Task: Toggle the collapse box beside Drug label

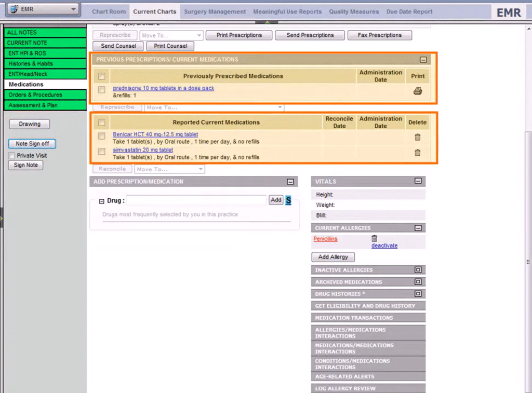Action: pyautogui.click(x=101, y=201)
